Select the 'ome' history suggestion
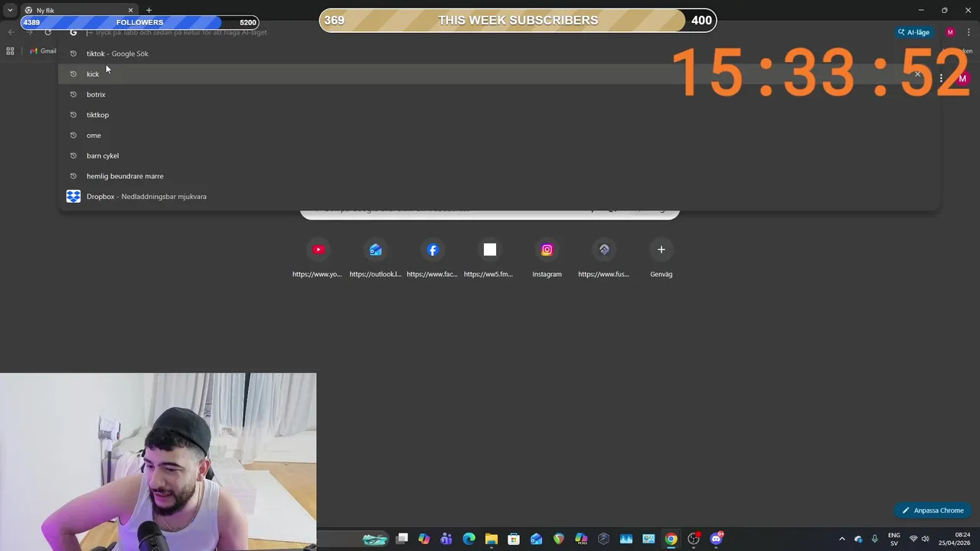 pos(498,135)
